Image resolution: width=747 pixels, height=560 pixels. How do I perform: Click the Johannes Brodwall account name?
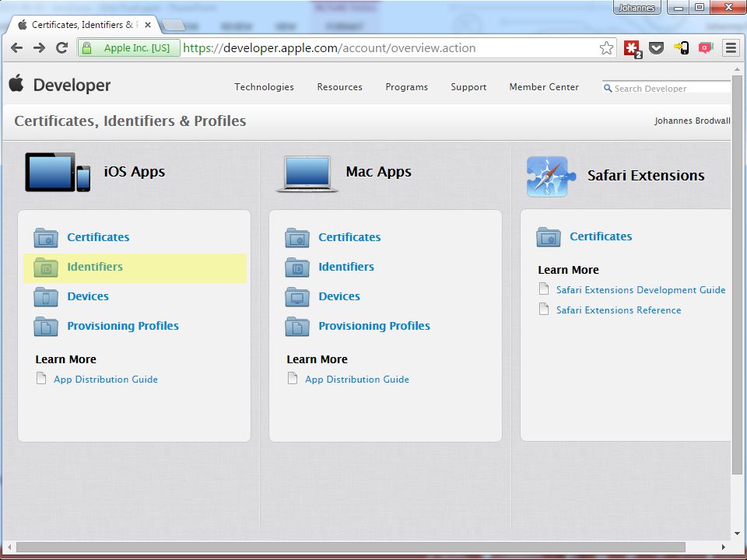[x=693, y=121]
